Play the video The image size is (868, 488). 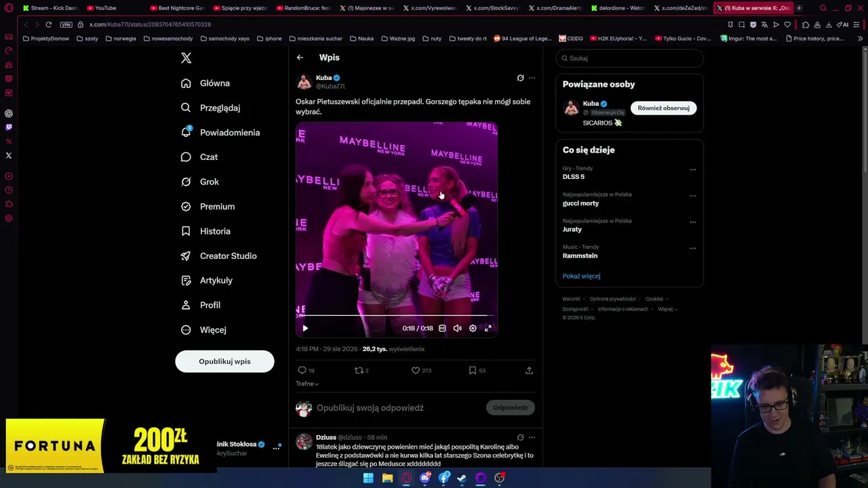tap(305, 328)
